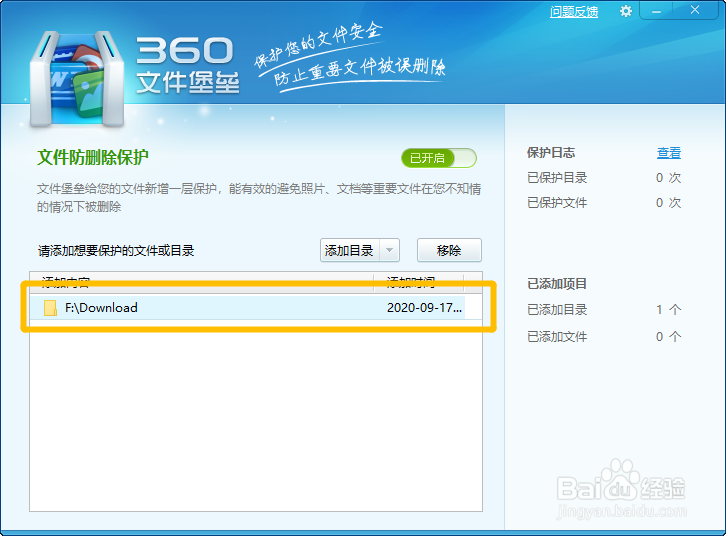Close the 360 文件堡垒 window
Viewport: 726px width, 536px height.
point(695,10)
